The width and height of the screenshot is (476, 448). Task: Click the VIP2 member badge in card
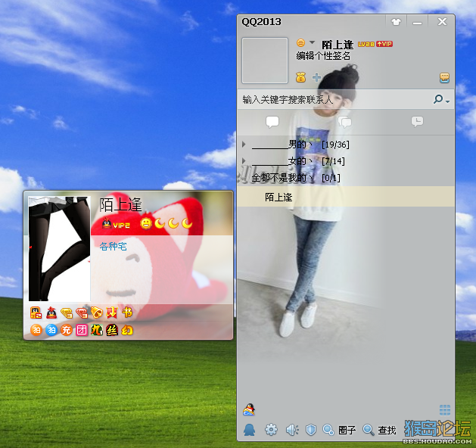pyautogui.click(x=117, y=224)
